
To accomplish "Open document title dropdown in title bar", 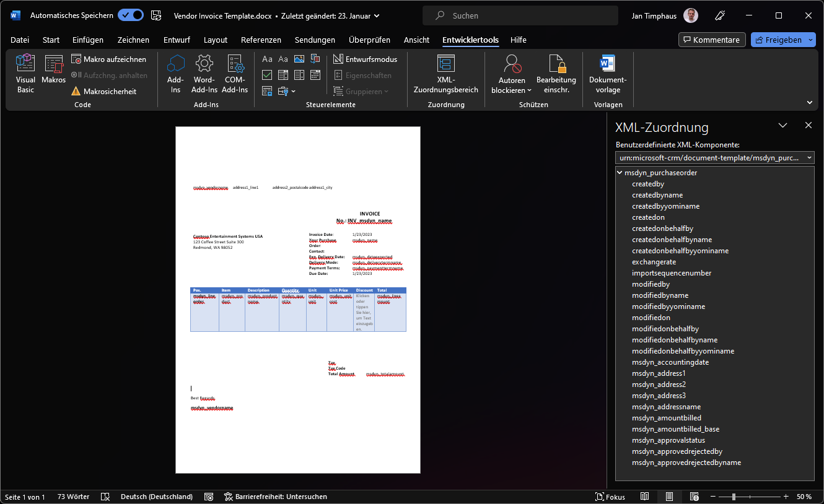I will [377, 15].
